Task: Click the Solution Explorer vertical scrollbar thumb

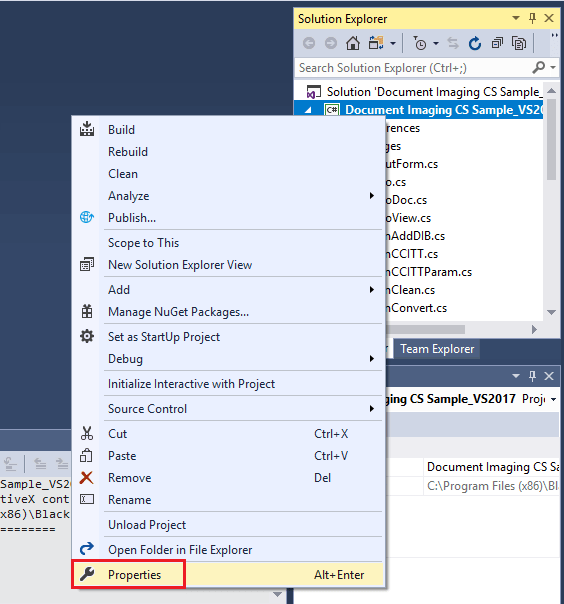Action: point(551,139)
